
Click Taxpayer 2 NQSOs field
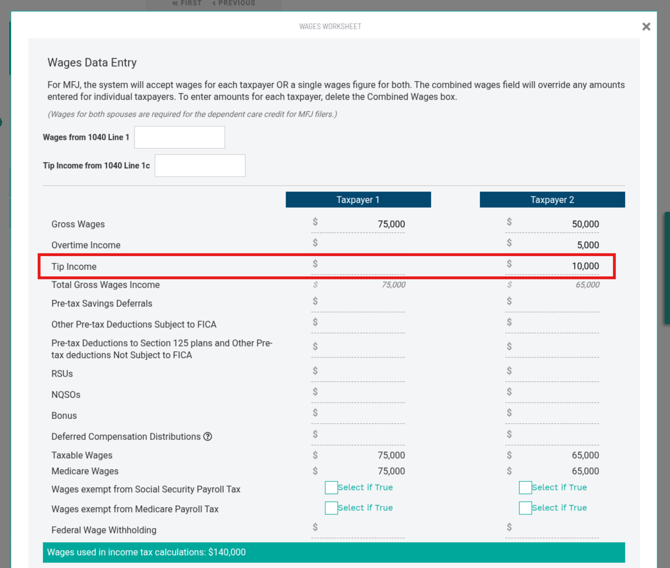552,394
